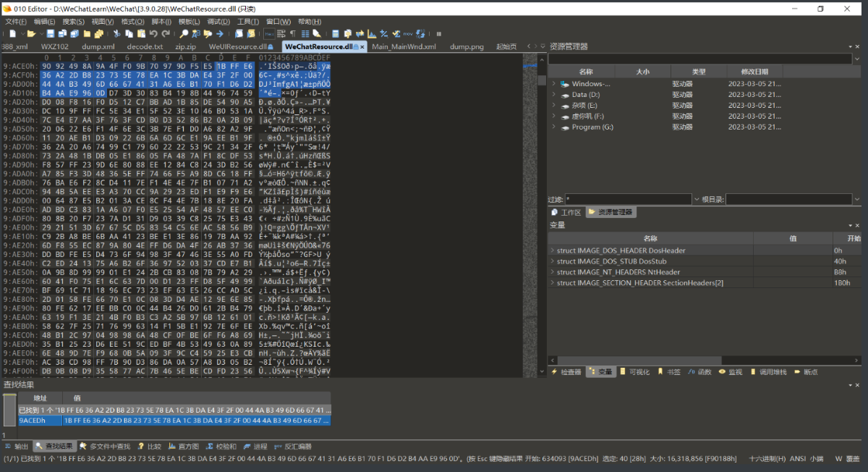Click the ANSI encoding status indicator
Viewport: 868px width, 472px height.
(x=798, y=458)
